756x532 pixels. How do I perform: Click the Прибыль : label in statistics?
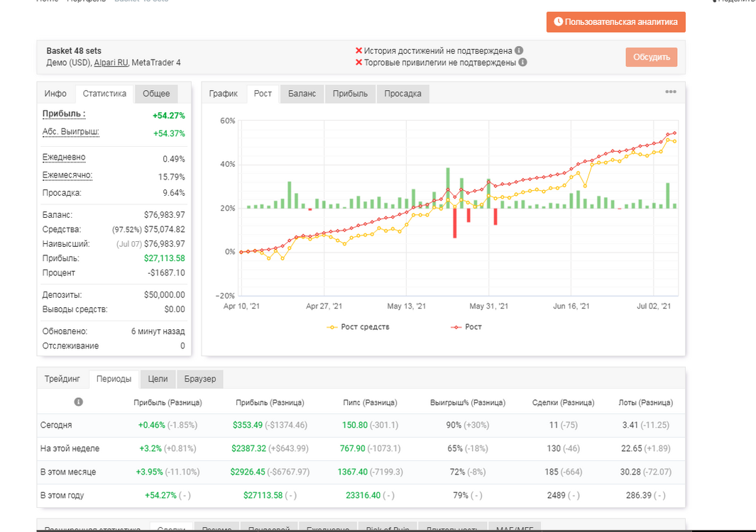click(x=64, y=114)
